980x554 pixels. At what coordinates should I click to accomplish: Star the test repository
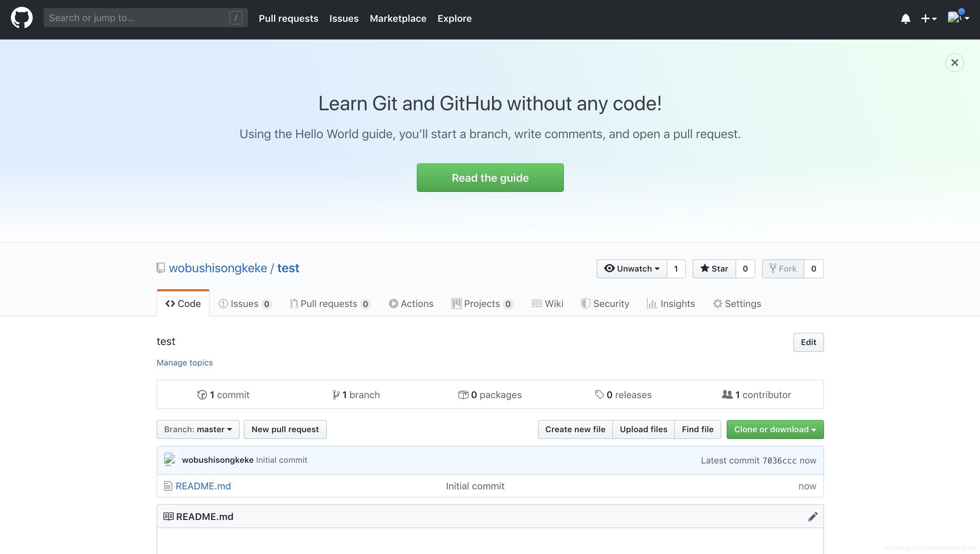pos(714,268)
